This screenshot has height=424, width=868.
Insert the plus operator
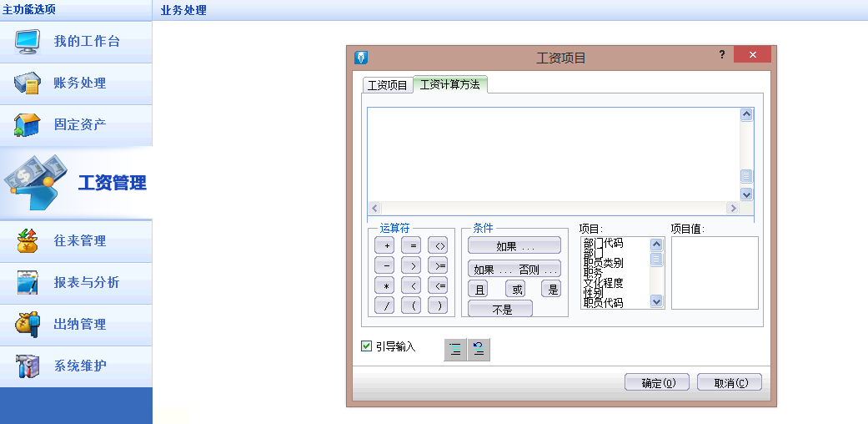384,245
